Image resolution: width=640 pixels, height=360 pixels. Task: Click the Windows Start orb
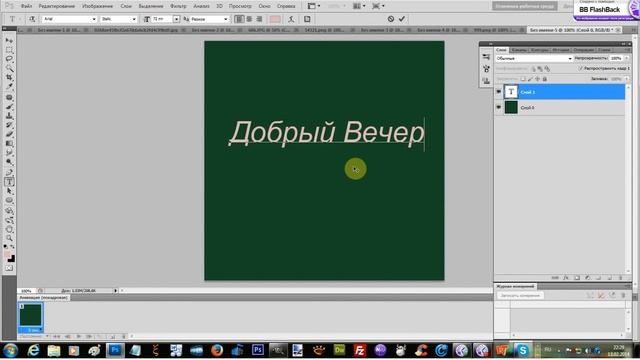(x=10, y=350)
